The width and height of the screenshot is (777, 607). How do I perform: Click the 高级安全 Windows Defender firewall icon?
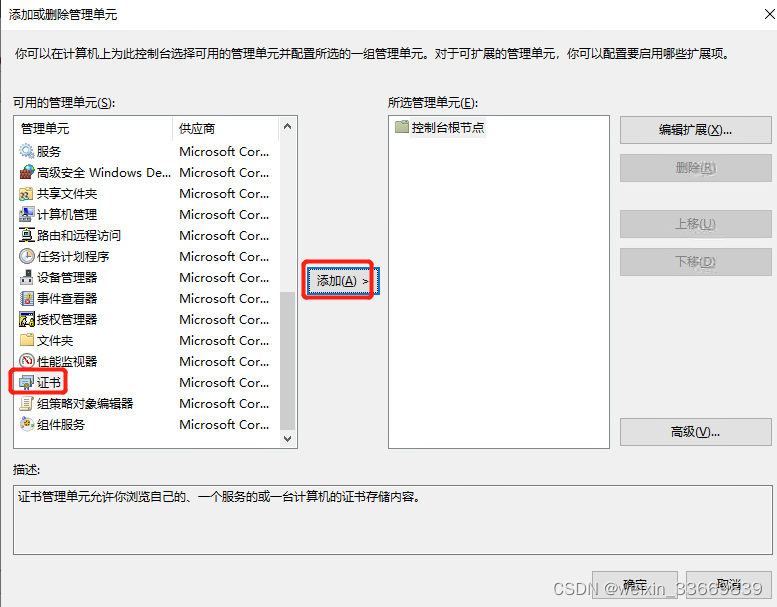coord(26,172)
